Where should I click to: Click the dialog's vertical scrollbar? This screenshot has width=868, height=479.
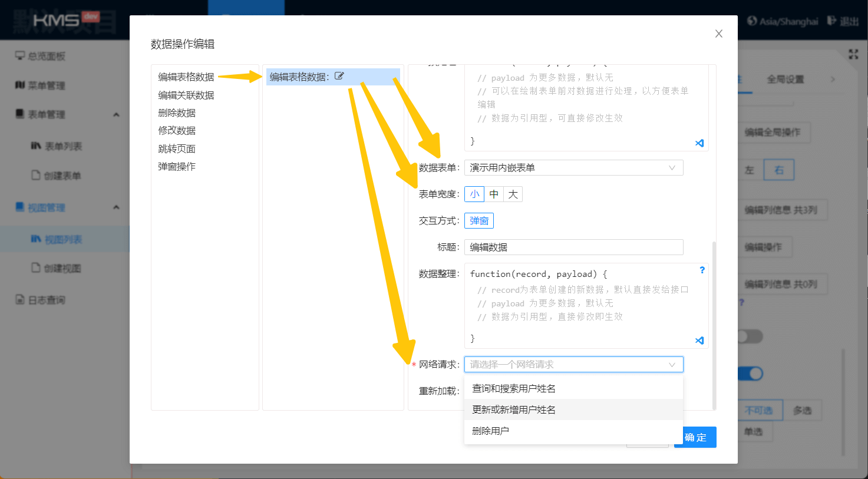pos(714,324)
